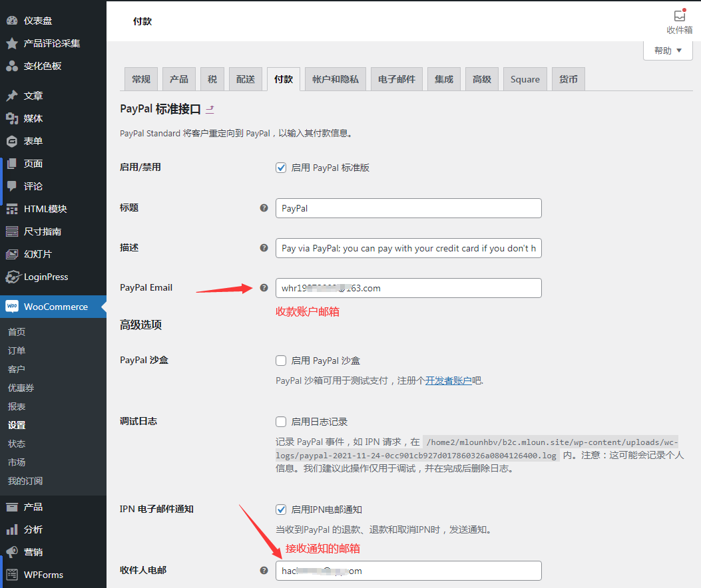Open the 高级 tab
701x588 pixels.
point(482,79)
